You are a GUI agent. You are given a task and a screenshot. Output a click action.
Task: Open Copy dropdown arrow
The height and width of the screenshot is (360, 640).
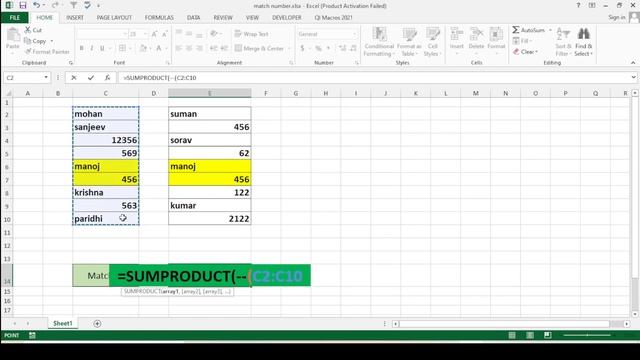pos(52,41)
